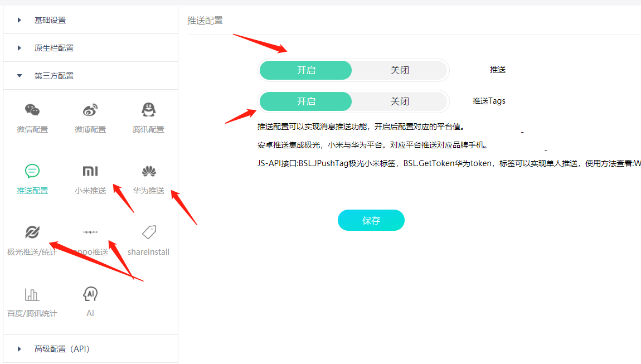Click the 保存 save button
Image resolution: width=641 pixels, height=364 pixels.
pyautogui.click(x=371, y=220)
